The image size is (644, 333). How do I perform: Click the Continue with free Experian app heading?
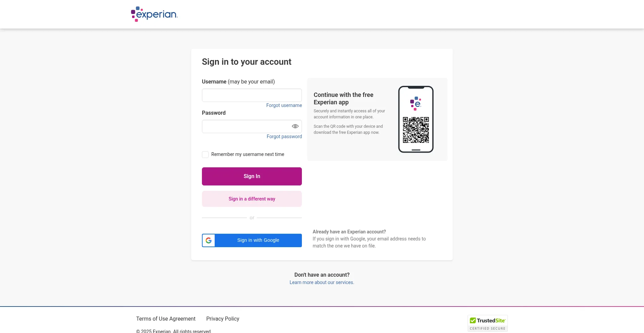pos(343,99)
